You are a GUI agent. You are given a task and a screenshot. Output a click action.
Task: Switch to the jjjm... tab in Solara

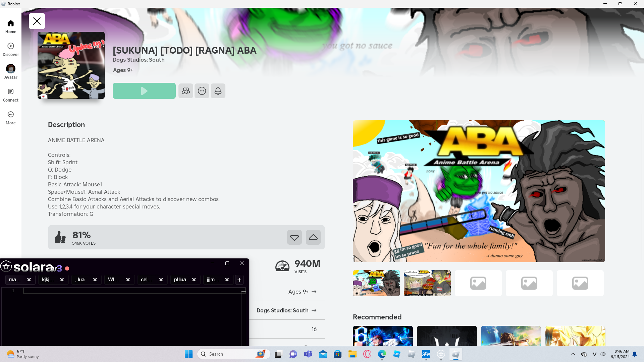213,280
